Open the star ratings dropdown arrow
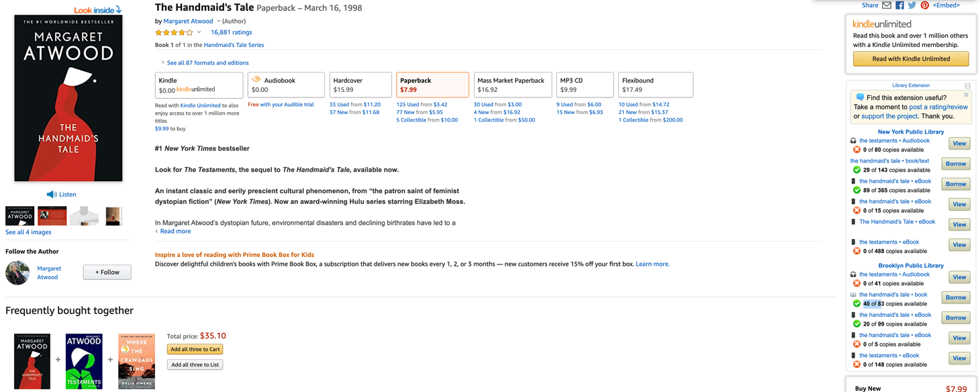Screen dimensions: 980x392 (x=199, y=32)
